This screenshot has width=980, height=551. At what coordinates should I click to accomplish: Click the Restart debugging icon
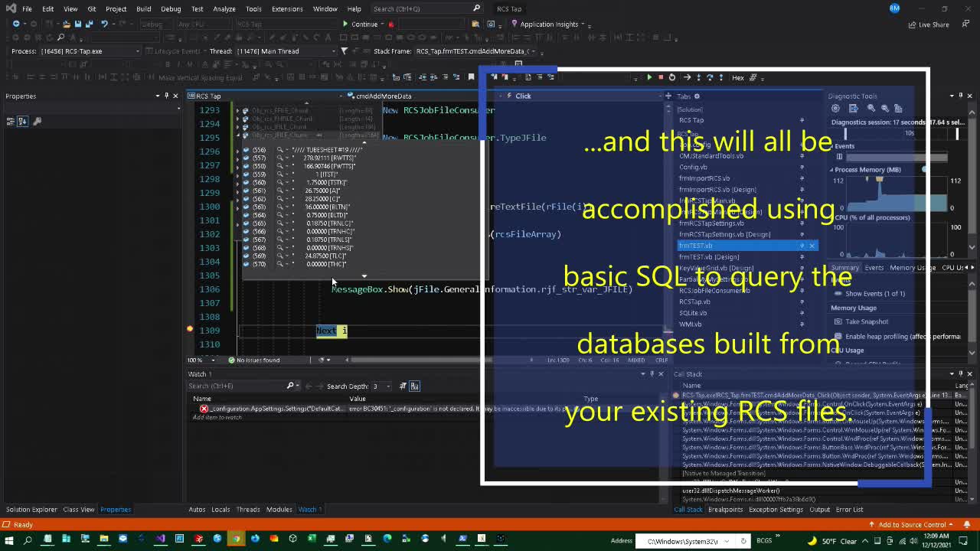pyautogui.click(x=672, y=77)
